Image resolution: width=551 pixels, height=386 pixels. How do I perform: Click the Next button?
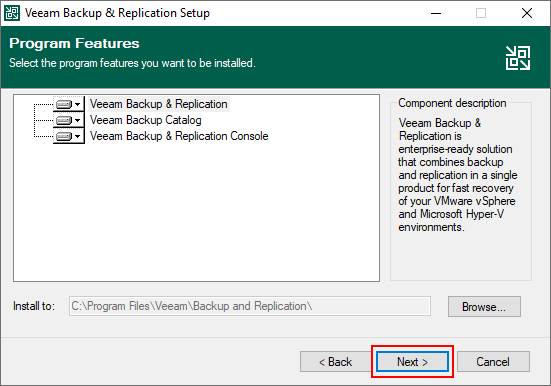[412, 361]
